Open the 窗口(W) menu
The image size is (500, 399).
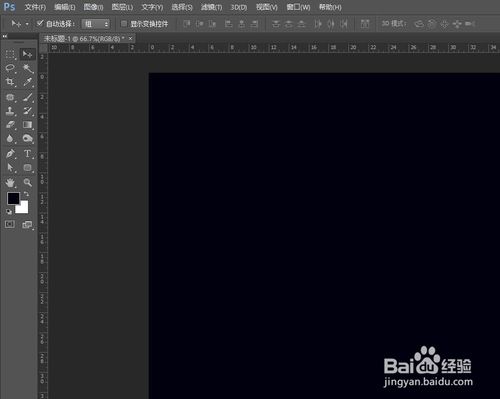(298, 7)
